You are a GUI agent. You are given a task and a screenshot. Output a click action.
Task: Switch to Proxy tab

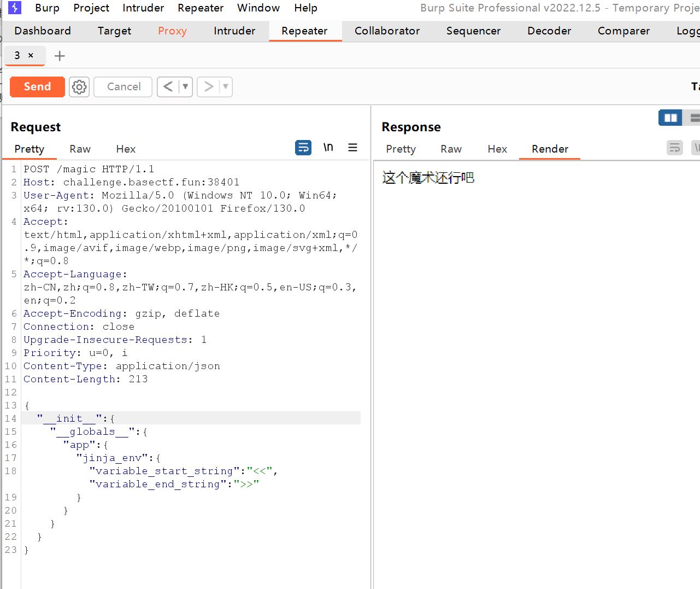(x=172, y=31)
